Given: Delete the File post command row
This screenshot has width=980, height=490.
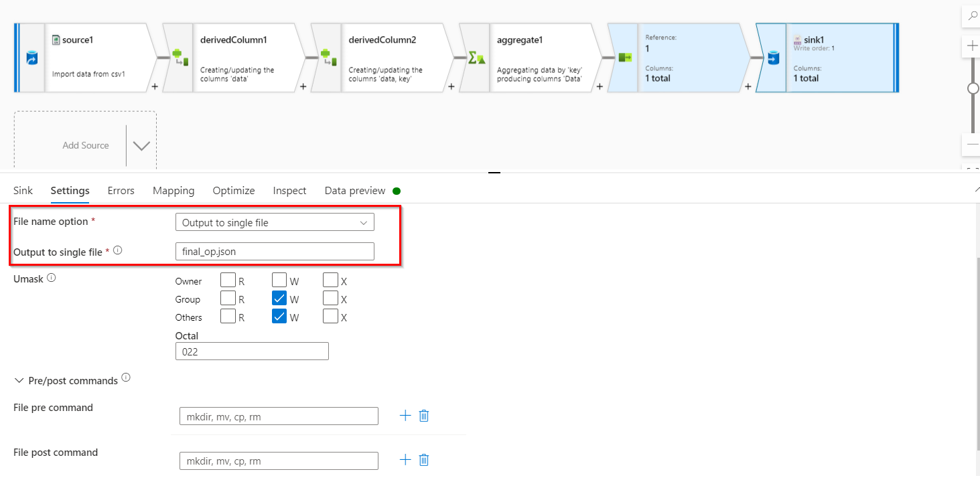Looking at the screenshot, I should tap(424, 460).
